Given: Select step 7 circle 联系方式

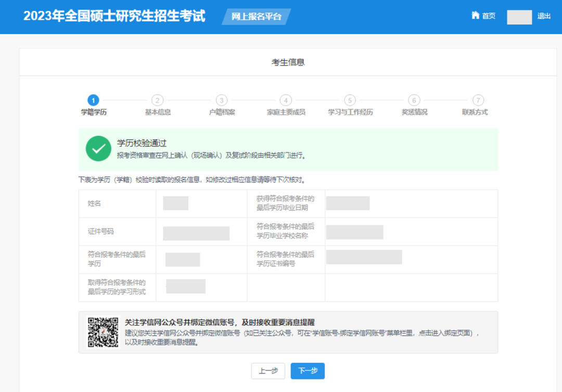Looking at the screenshot, I should (478, 100).
